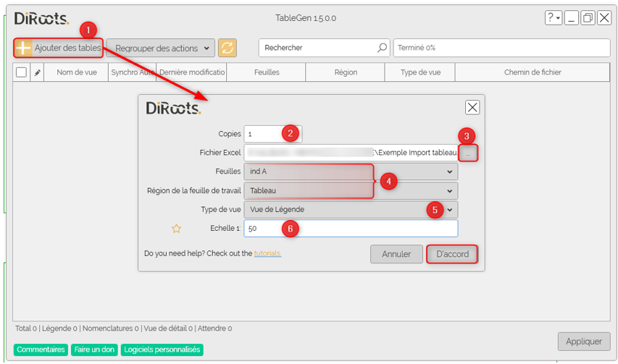Close the add table dialog
618x364 pixels.
tap(472, 107)
